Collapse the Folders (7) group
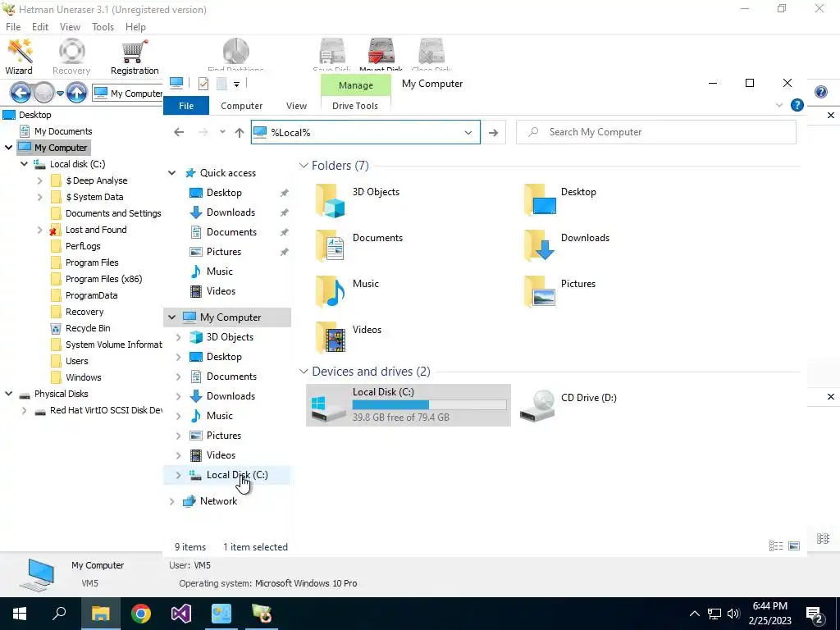This screenshot has height=630, width=840. 304,166
